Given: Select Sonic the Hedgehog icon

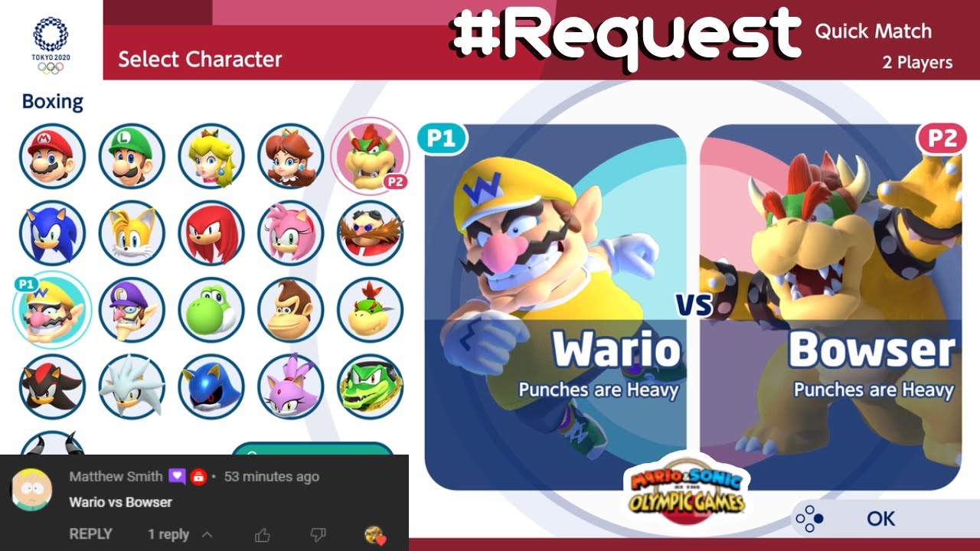Looking at the screenshot, I should coord(52,233).
